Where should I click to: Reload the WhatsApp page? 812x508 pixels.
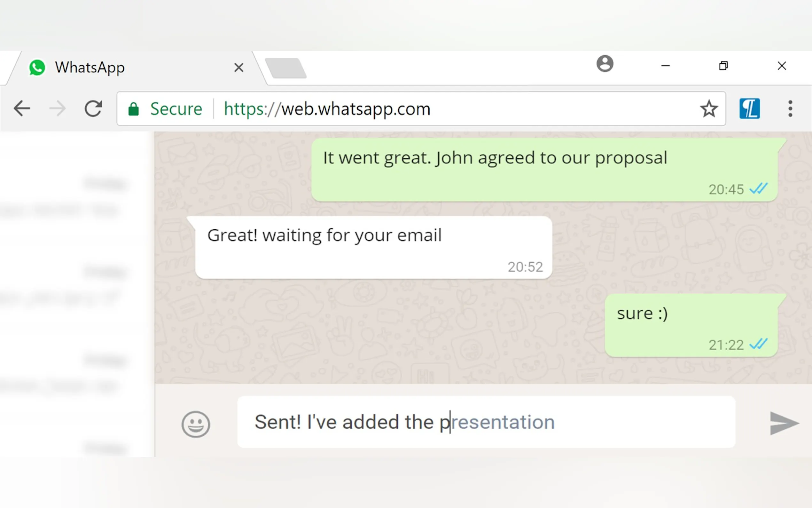point(93,108)
